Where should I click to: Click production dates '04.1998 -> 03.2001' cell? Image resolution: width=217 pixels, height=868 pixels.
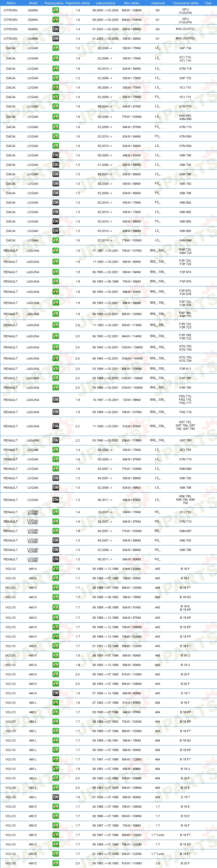pos(105,314)
